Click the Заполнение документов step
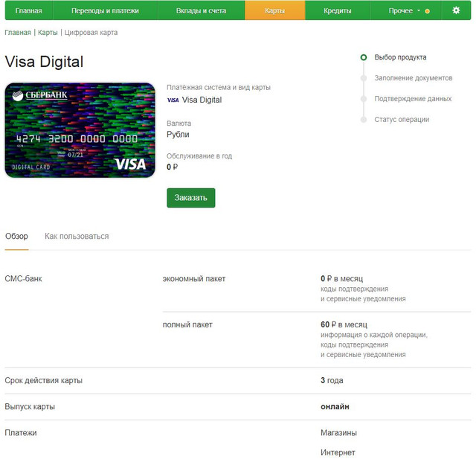The height and width of the screenshot is (465, 476). [x=414, y=78]
